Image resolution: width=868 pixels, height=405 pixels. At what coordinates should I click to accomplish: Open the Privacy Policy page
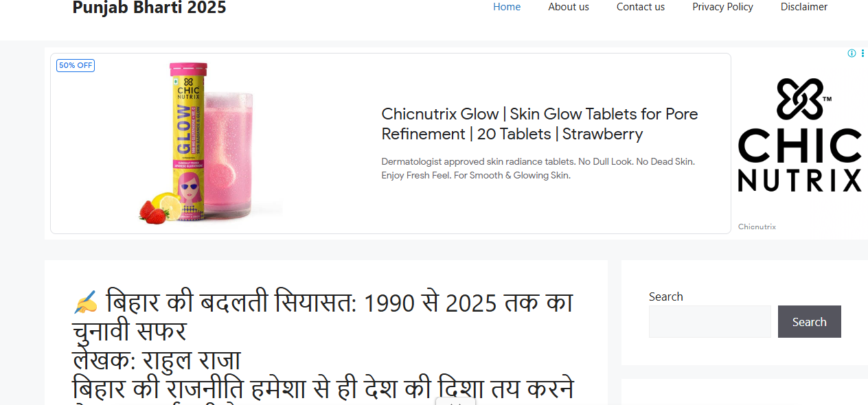pyautogui.click(x=722, y=7)
